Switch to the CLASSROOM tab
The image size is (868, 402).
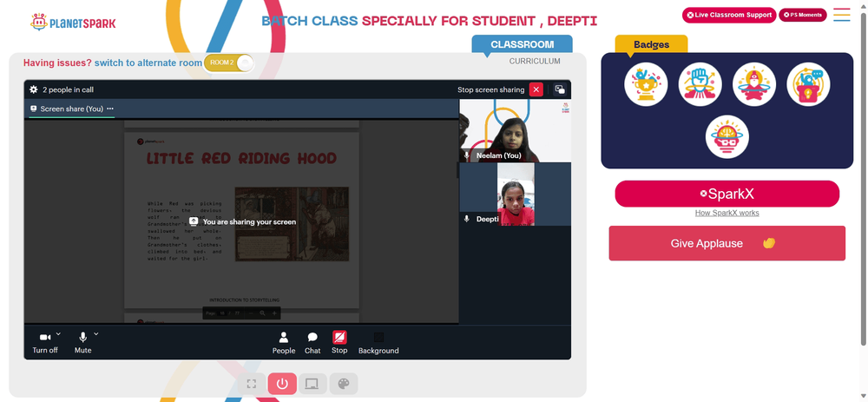coord(522,44)
